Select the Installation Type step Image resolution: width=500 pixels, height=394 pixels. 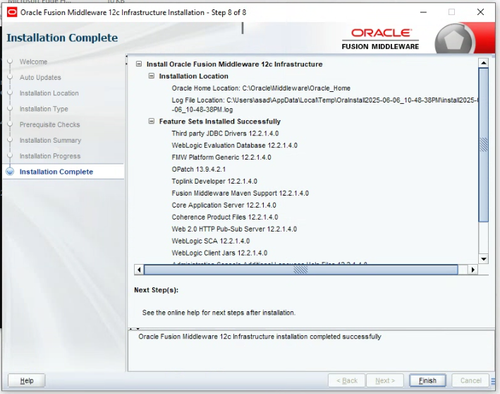[x=44, y=109]
